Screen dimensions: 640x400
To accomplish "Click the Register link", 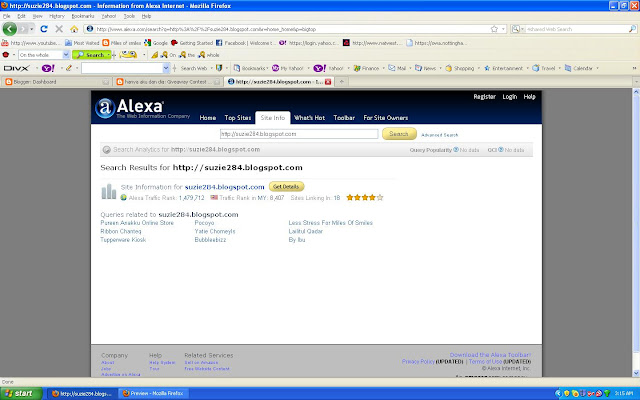I will (x=484, y=97).
